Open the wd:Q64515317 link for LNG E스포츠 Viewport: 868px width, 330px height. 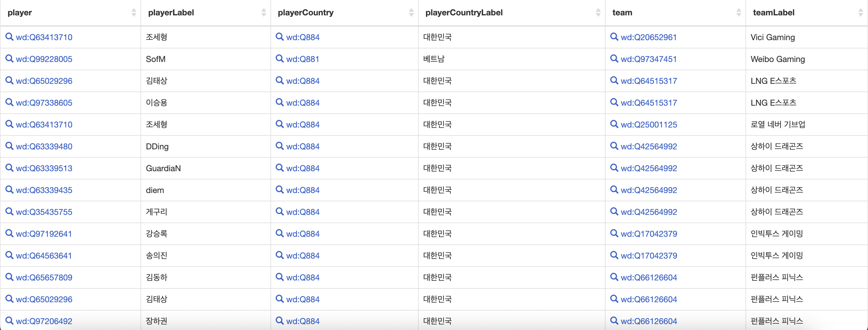[x=649, y=81]
